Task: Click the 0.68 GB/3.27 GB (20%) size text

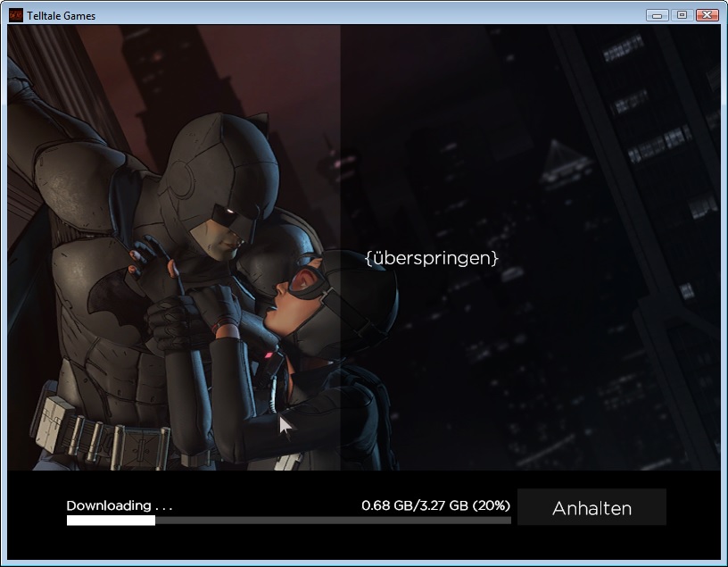Action: (x=435, y=505)
